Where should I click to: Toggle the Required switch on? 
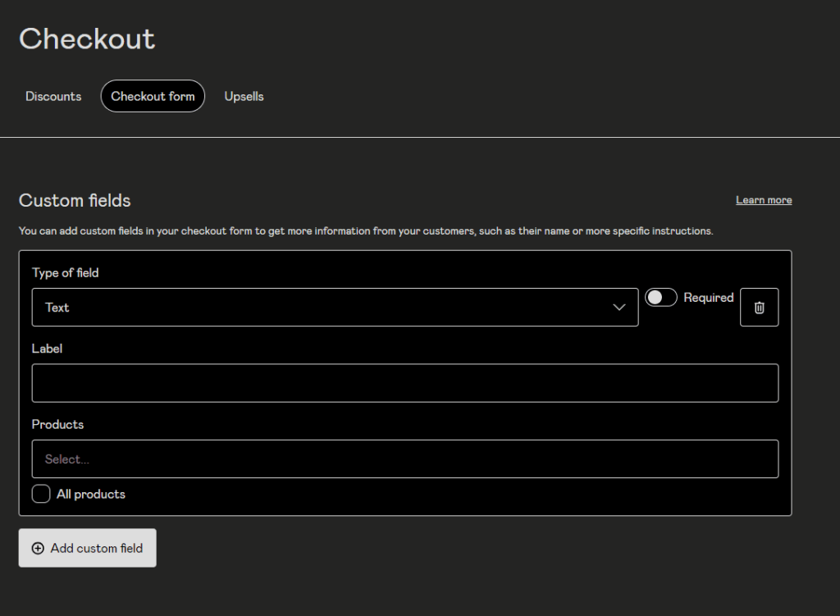pyautogui.click(x=660, y=298)
